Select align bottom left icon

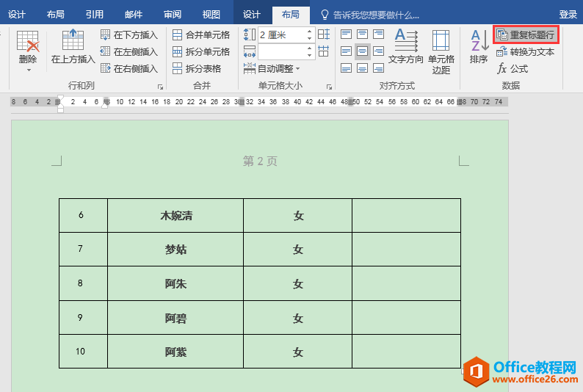346,68
